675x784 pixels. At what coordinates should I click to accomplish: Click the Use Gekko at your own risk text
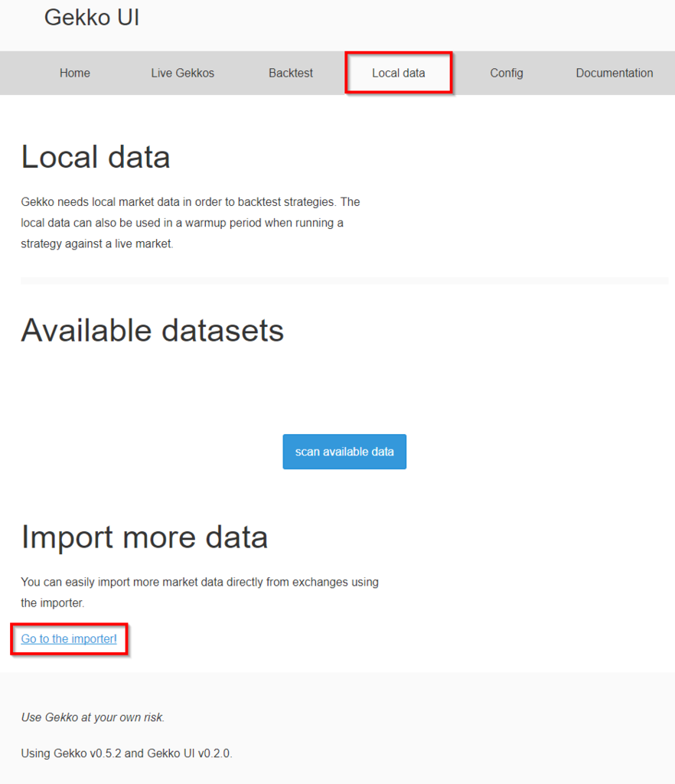[93, 717]
